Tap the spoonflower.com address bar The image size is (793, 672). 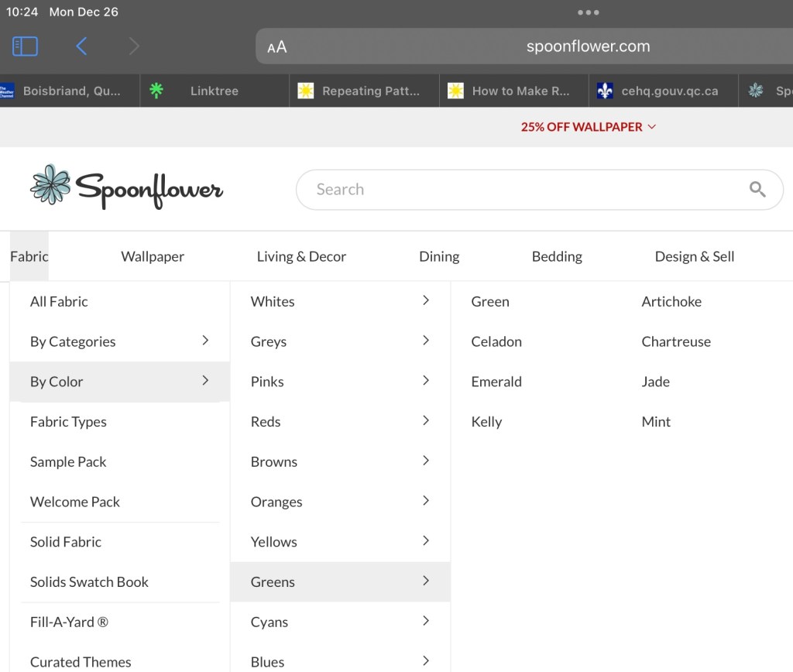588,46
